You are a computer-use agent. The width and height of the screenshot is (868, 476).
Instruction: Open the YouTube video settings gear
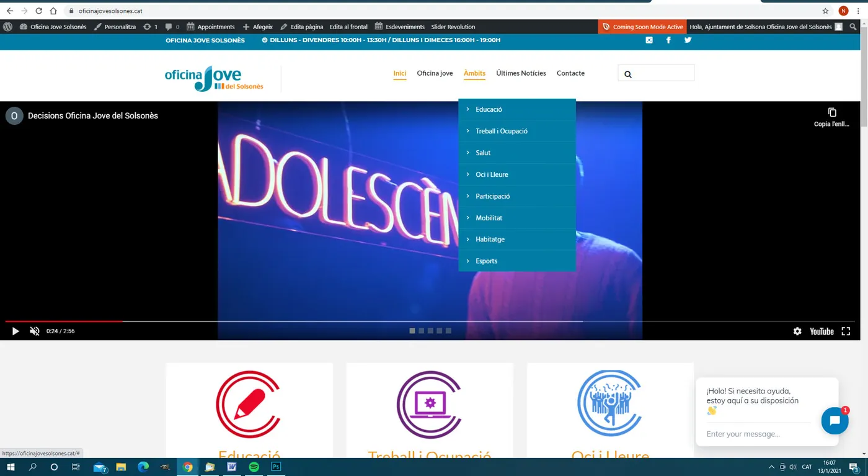[x=797, y=331]
